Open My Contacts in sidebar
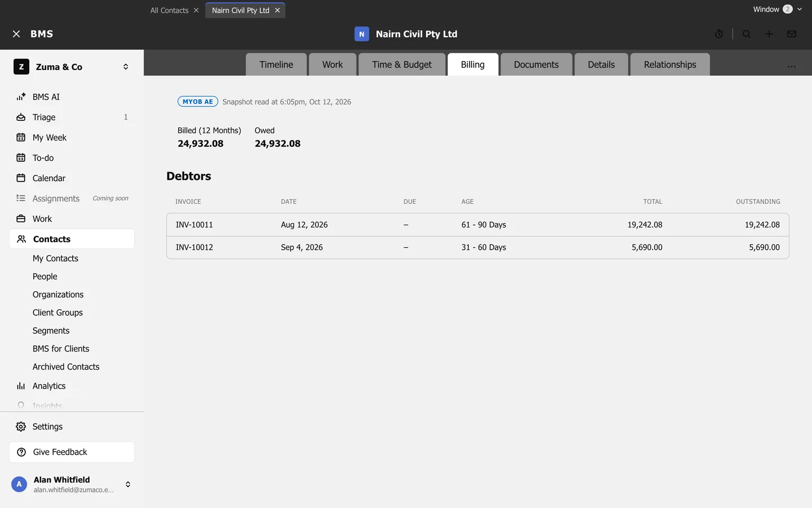812x508 pixels. (x=55, y=259)
